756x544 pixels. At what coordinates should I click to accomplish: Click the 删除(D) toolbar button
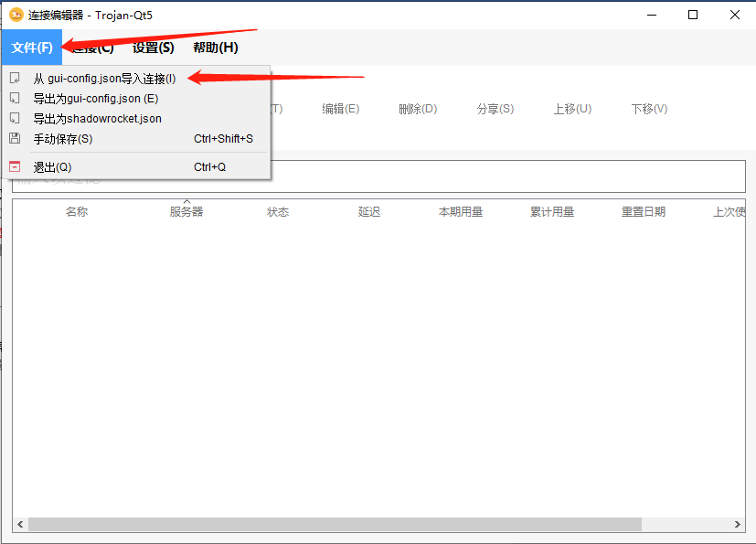click(418, 109)
